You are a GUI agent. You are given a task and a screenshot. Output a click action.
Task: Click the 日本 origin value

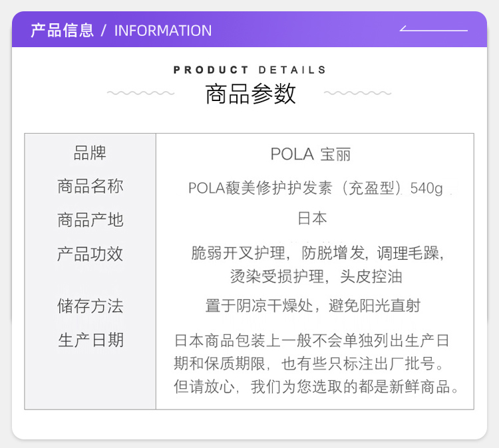coord(312,219)
